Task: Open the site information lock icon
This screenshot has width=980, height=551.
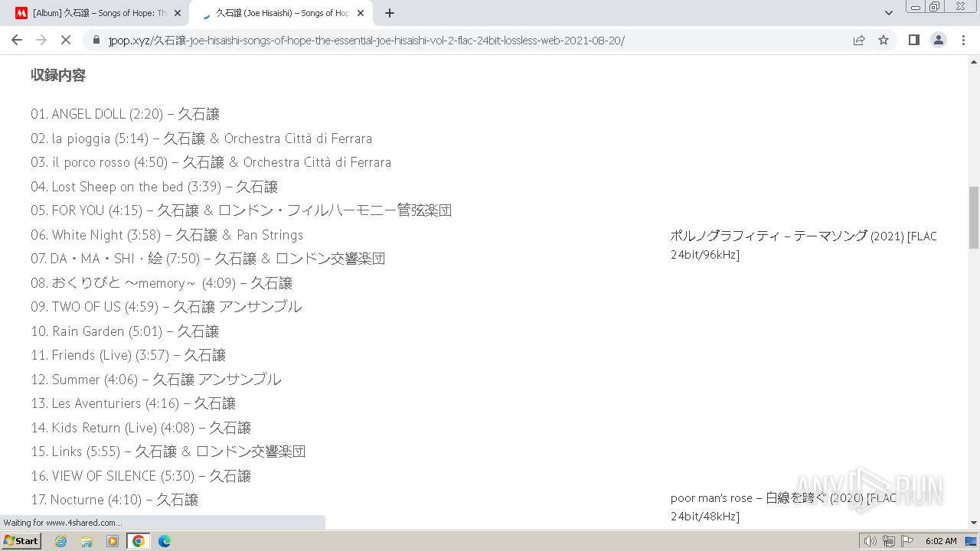Action: point(96,40)
